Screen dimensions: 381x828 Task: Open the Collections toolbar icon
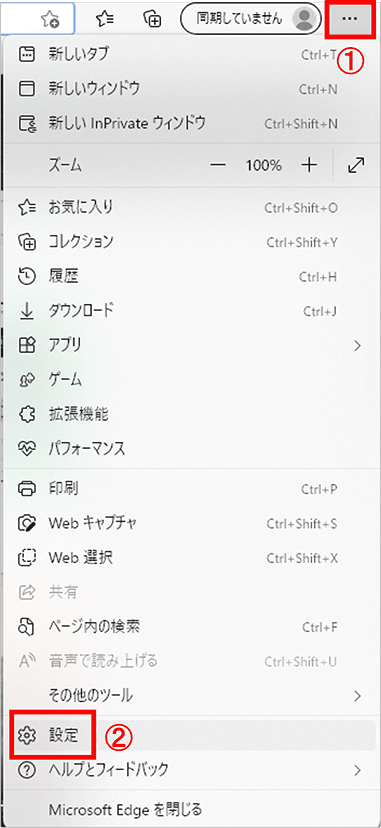[x=152, y=19]
